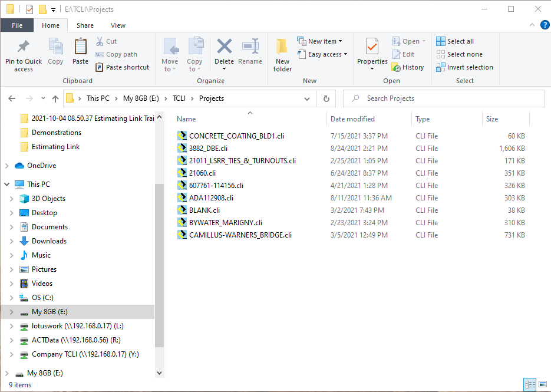Open Recent locations dropdown arrow
The width and height of the screenshot is (551, 392).
click(43, 98)
